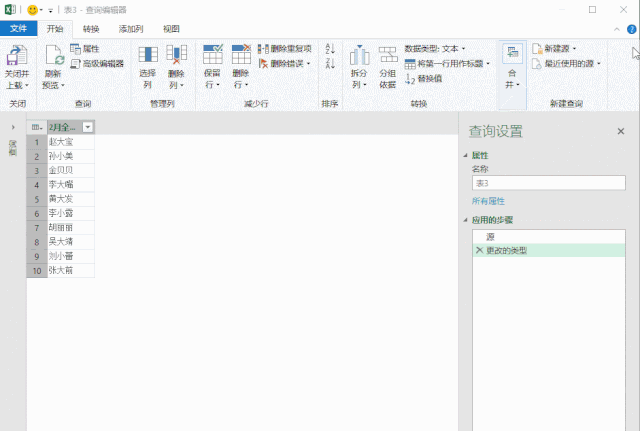Screen dimensions: 640x431
Task: Open query Properties (属性)
Action: pyautogui.click(x=84, y=49)
